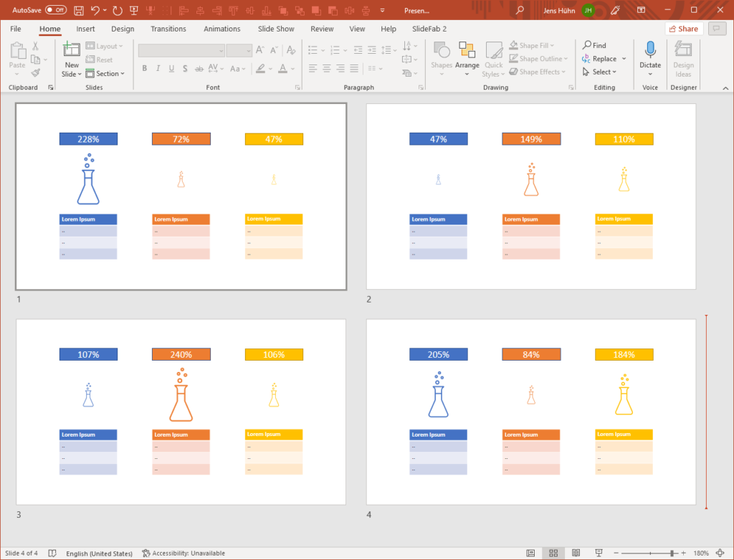Click the Increase List Level icon
The image size is (734, 560).
(x=372, y=49)
